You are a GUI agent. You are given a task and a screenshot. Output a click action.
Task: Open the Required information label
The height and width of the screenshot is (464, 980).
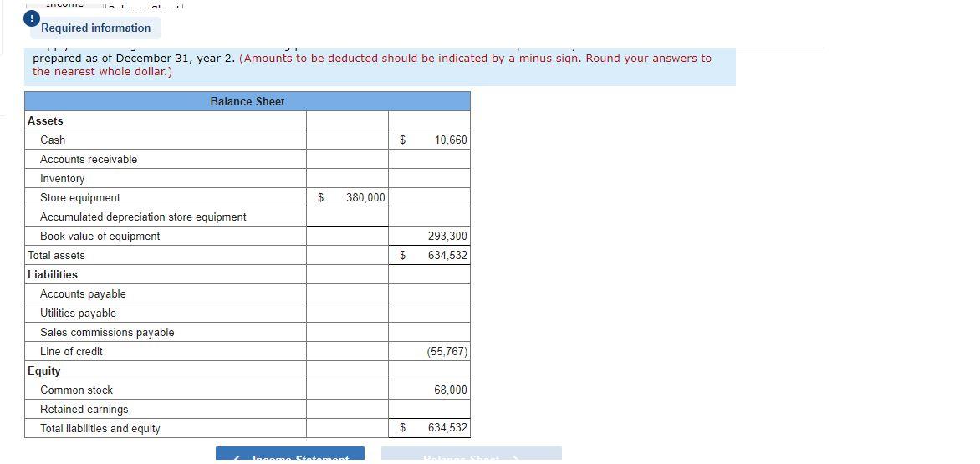pos(95,28)
